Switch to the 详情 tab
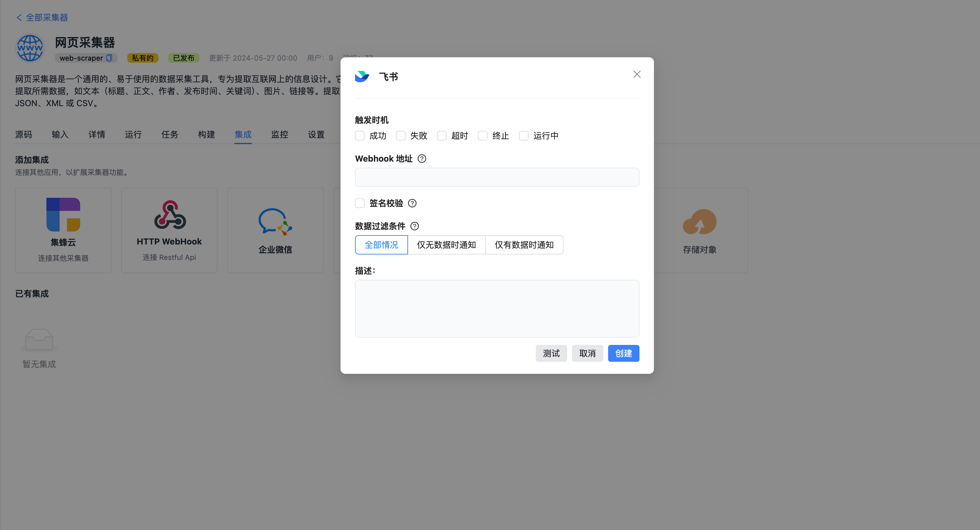The image size is (980, 530). [97, 134]
